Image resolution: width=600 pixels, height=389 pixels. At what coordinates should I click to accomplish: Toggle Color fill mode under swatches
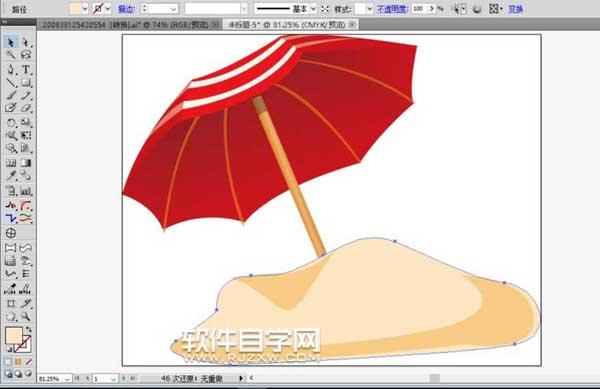[x=8, y=361]
